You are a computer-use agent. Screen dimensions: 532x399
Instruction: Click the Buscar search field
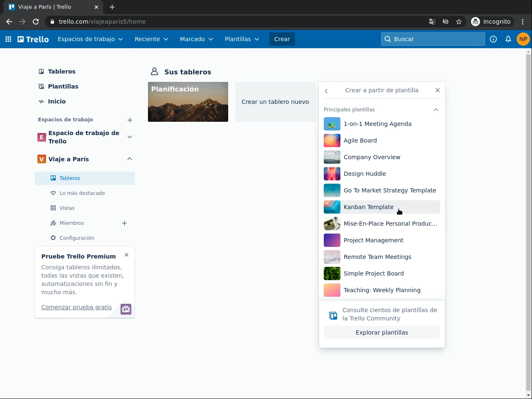coord(433,39)
